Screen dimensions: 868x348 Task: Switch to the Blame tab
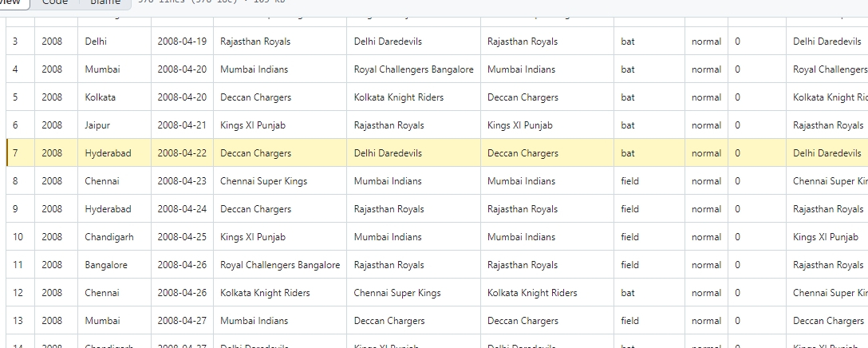[x=105, y=2]
